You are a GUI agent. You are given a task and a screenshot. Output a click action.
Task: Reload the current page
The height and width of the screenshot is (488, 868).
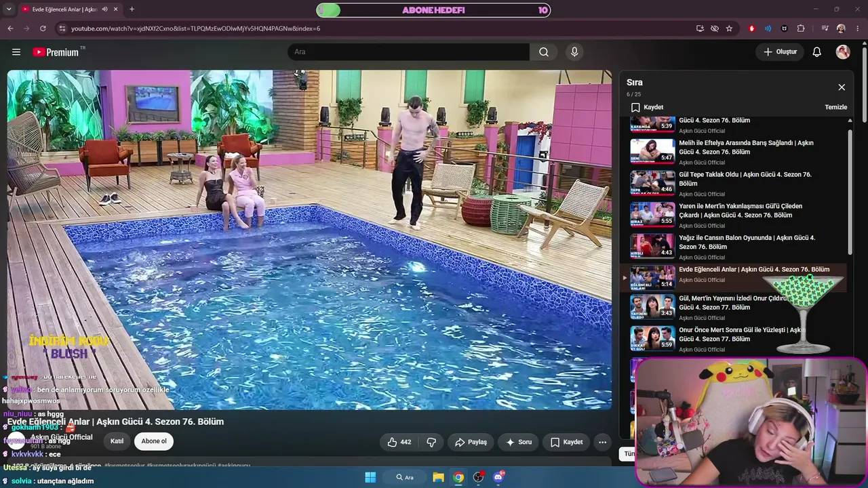click(x=43, y=28)
